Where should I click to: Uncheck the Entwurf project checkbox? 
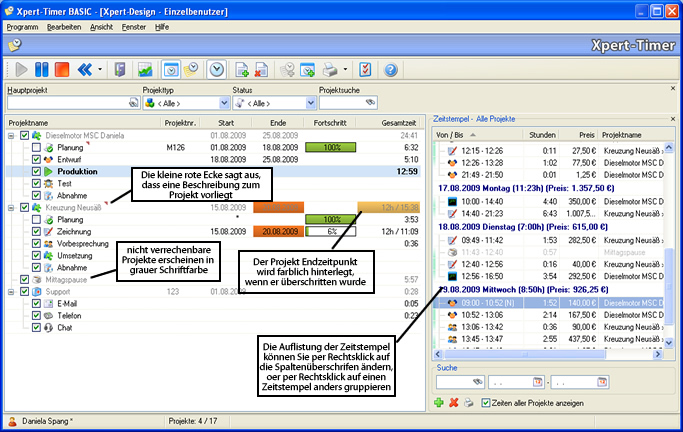tap(36, 159)
